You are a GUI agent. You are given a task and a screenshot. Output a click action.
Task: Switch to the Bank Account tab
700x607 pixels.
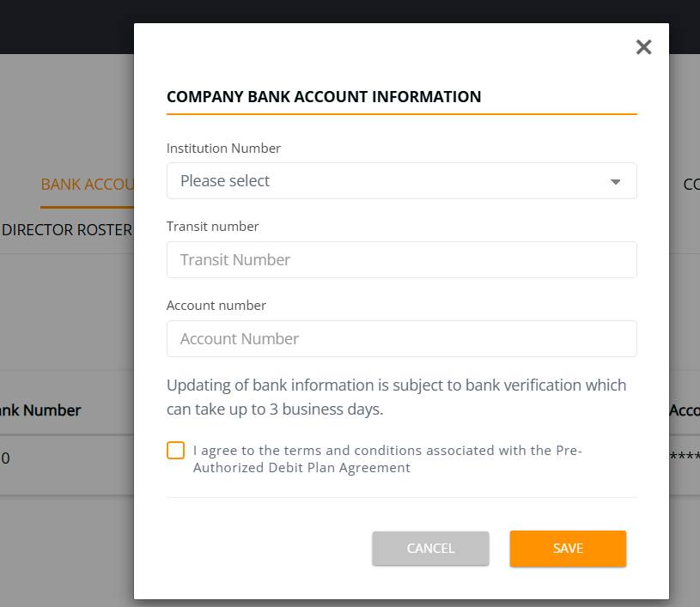click(x=87, y=185)
